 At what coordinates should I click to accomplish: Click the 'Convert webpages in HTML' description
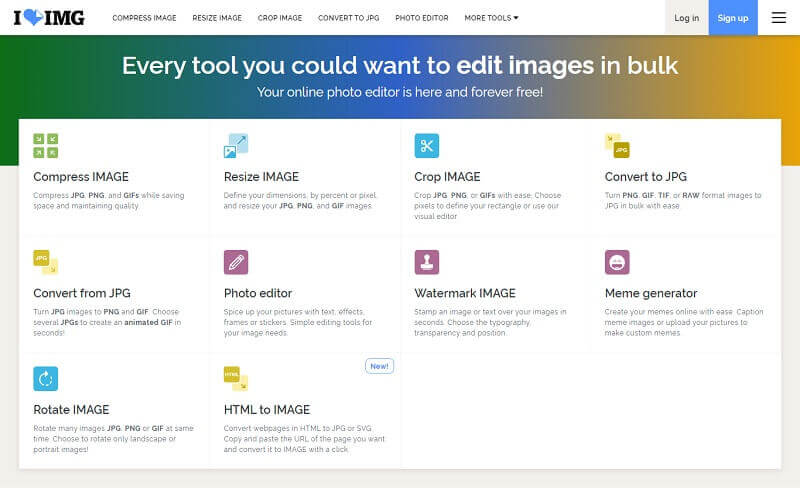304,439
